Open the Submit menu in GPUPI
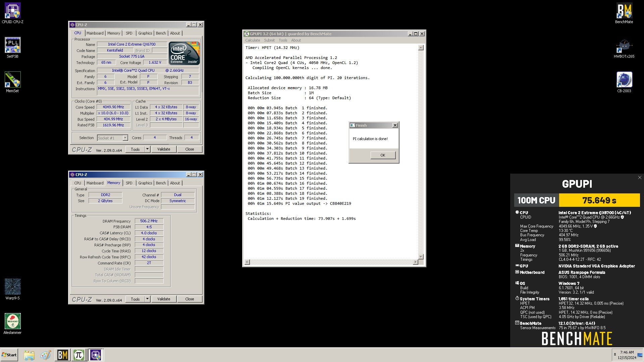This screenshot has height=362, width=644. (269, 40)
